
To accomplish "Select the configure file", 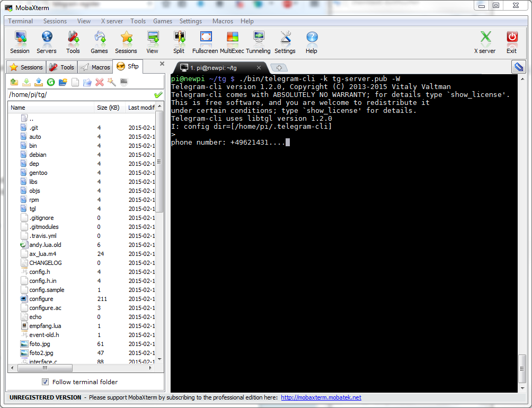I will point(41,299).
